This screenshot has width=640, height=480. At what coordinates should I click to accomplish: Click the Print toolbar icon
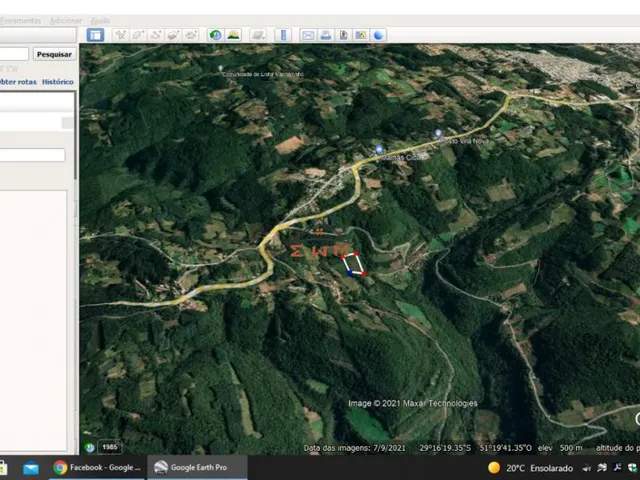[x=326, y=35]
